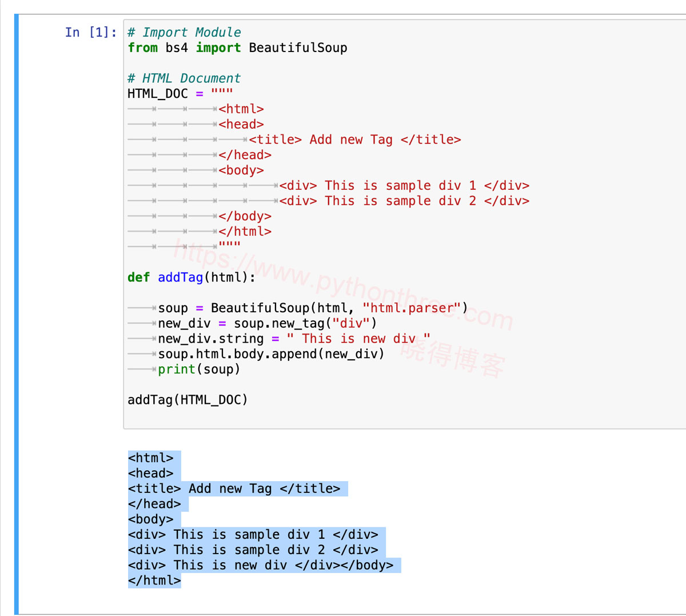Click the closing </html> line in output

[x=154, y=581]
